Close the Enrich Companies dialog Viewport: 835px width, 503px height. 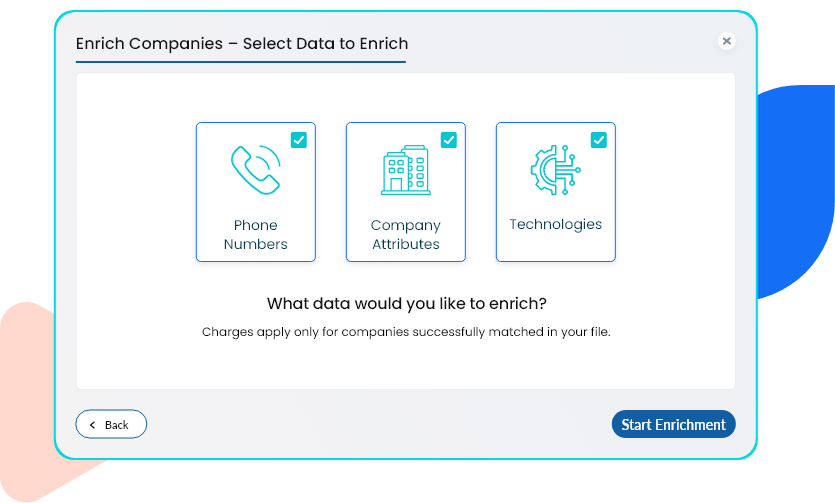pos(727,41)
